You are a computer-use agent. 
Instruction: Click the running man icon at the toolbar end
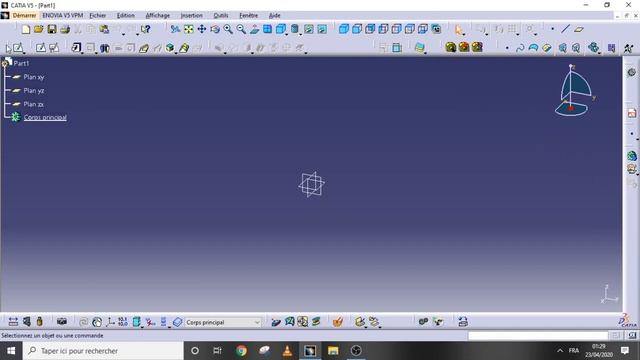click(629, 48)
